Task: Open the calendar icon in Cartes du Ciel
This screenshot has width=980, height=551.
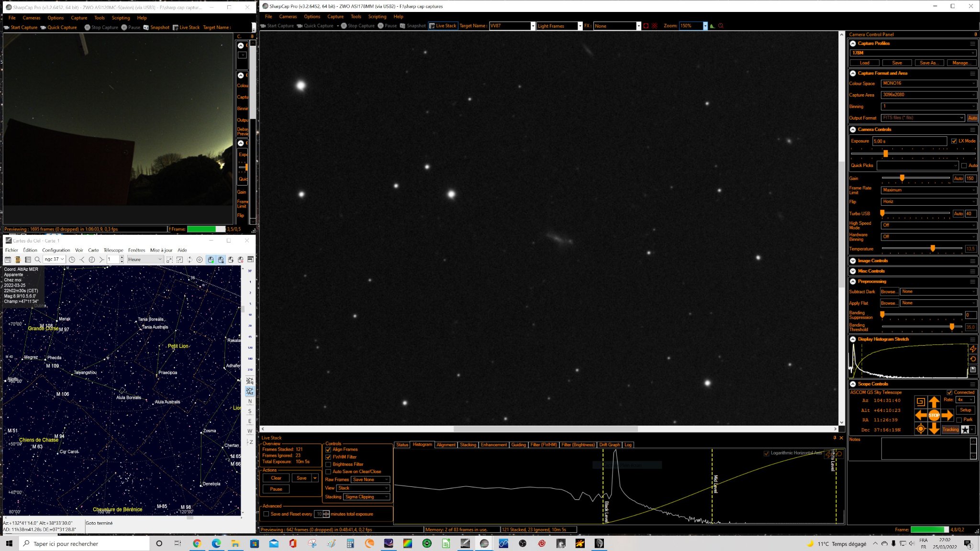Action: click(8, 259)
